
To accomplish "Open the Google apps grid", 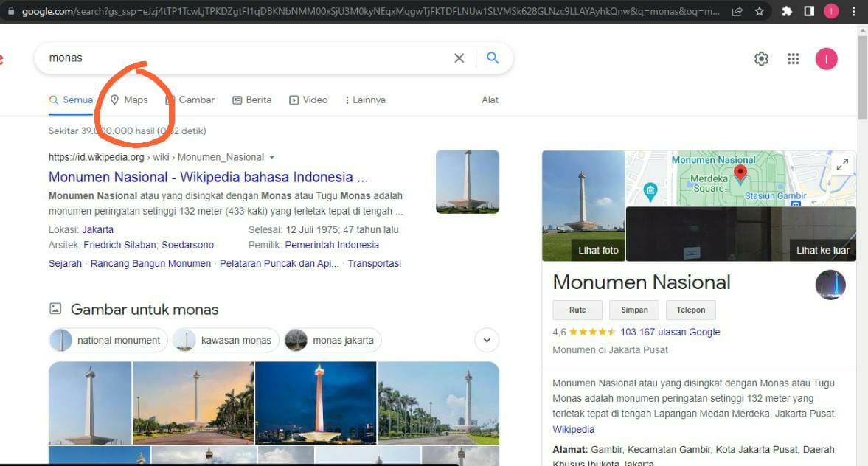I will coord(794,59).
